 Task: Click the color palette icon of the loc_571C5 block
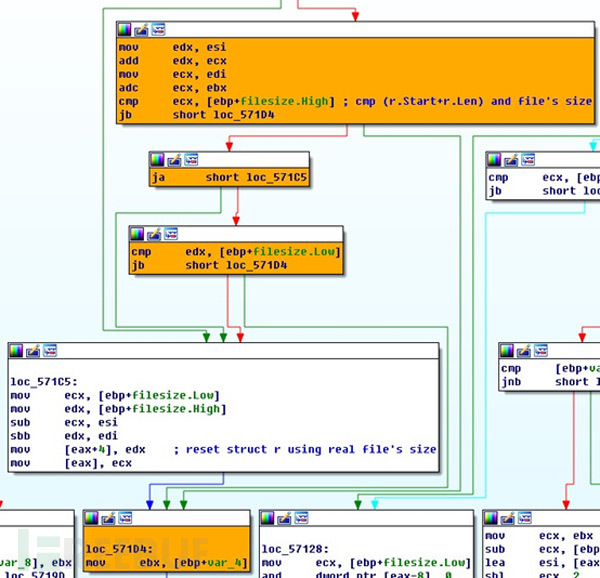coord(16,350)
